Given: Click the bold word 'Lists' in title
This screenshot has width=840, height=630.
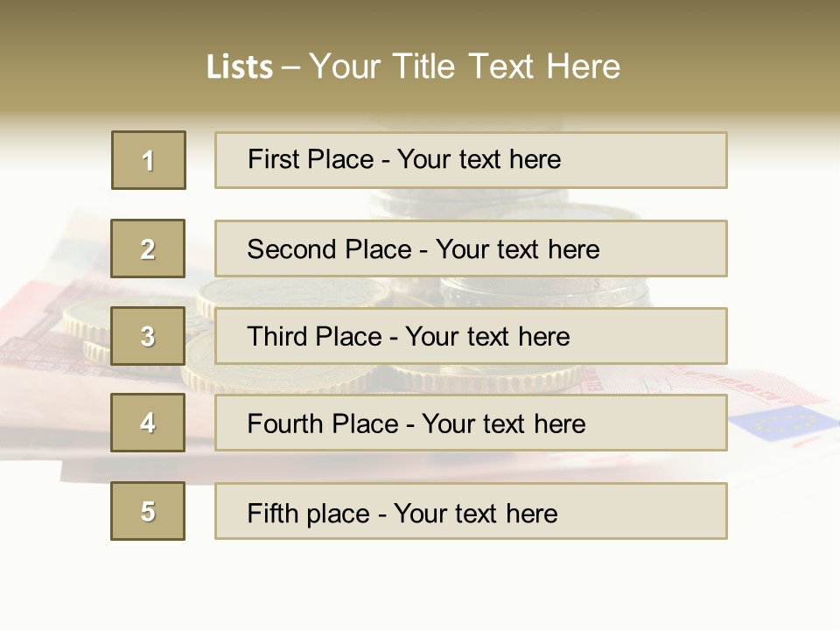Looking at the screenshot, I should pyautogui.click(x=240, y=67).
